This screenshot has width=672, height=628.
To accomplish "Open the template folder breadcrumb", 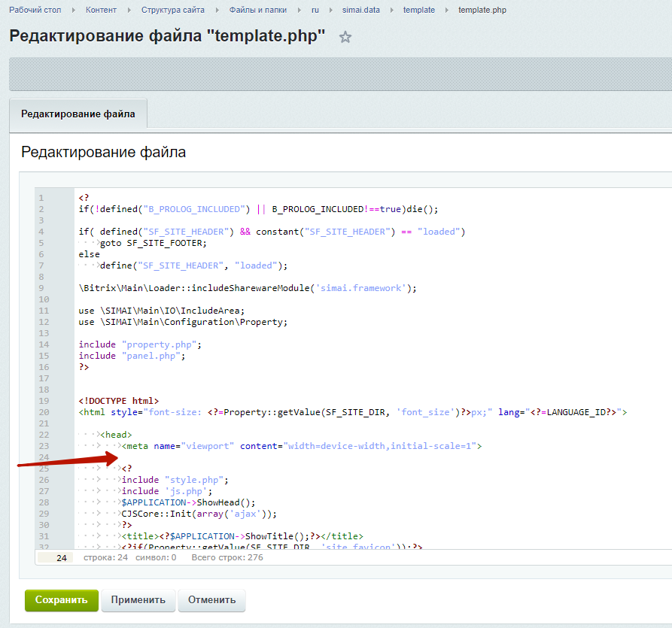I will pos(419,10).
